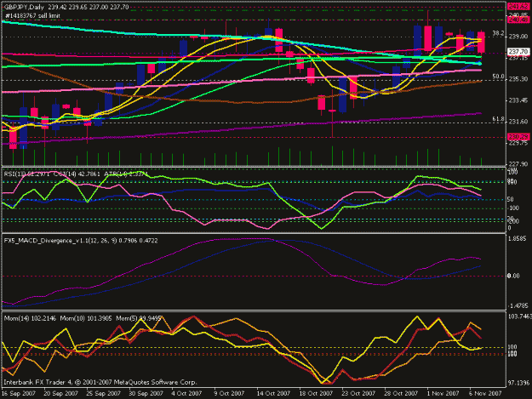Click the red 230.29 price level tag
Screen dimensions: 532x399
pos(518,137)
